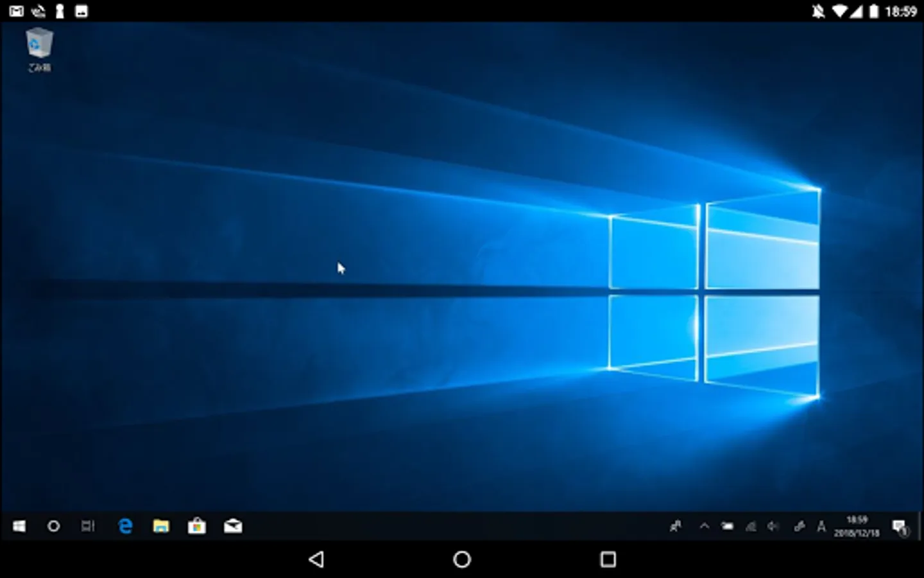924x578 pixels.
Task: Tap the Gmail notification icon
Action: [16, 11]
